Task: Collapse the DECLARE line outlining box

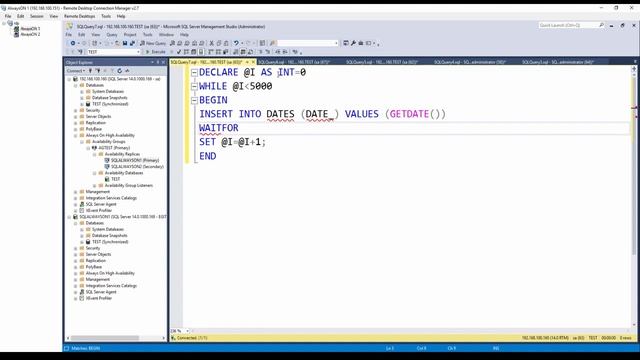Action: [194, 73]
